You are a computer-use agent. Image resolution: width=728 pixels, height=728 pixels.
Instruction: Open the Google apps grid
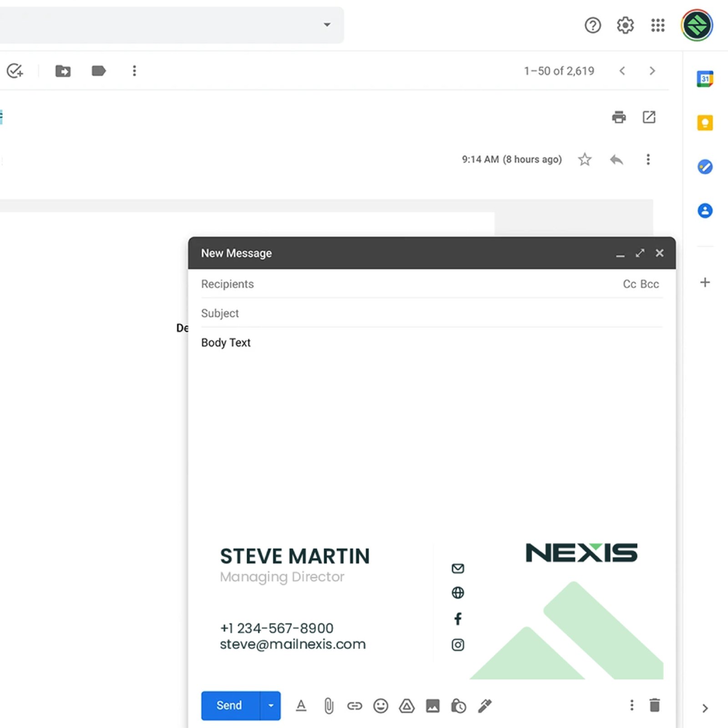coord(657,25)
